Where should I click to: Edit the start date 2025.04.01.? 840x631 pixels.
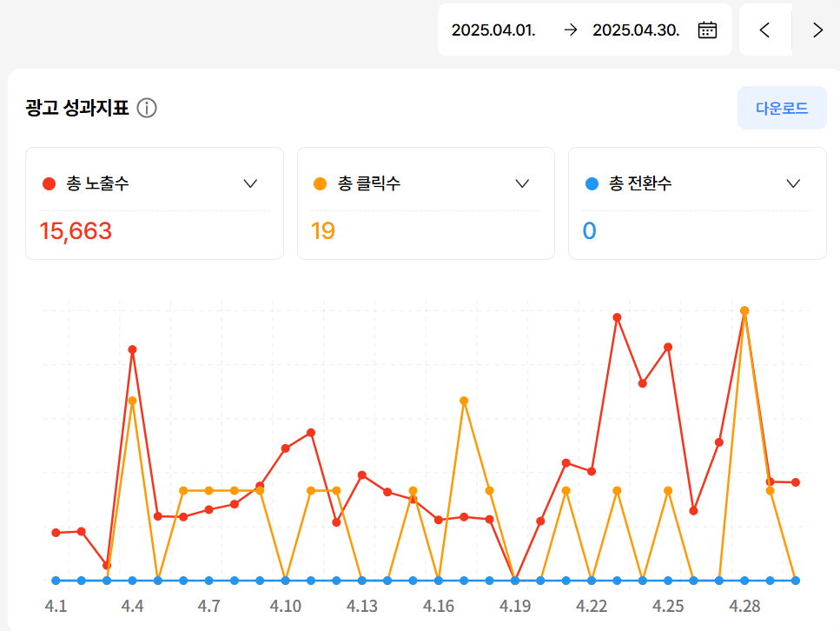tap(493, 30)
